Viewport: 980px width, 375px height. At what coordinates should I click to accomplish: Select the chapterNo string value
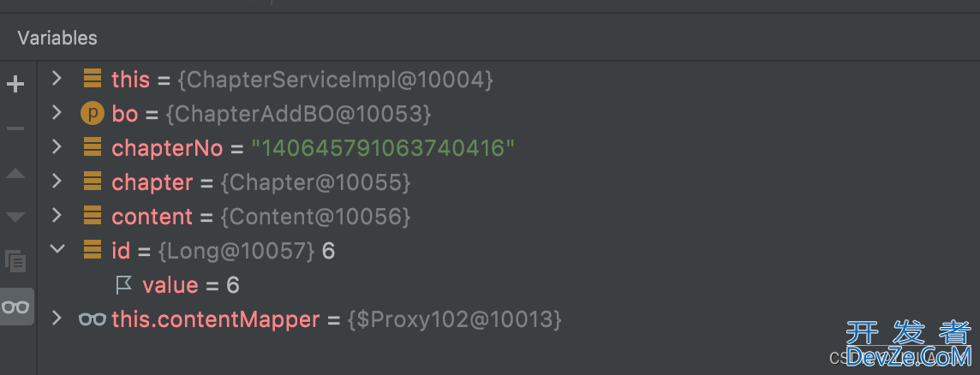(x=383, y=148)
